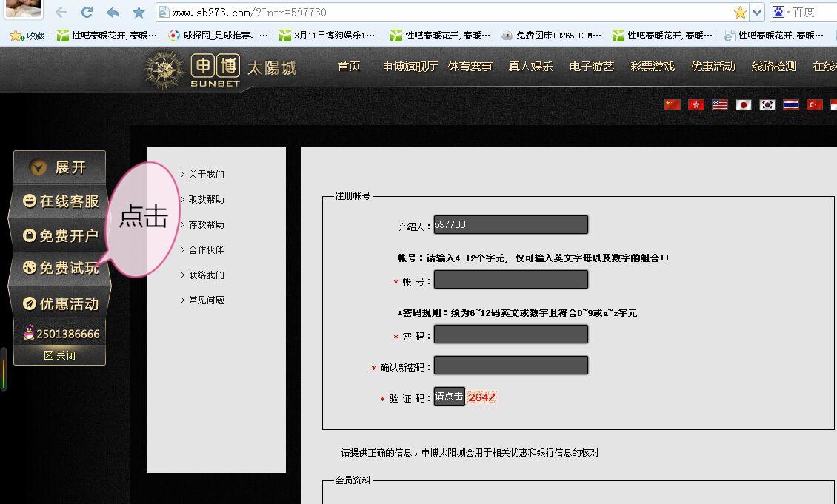837x504 pixels.
Task: Select the Turkey flag language icon
Action: pos(815,104)
